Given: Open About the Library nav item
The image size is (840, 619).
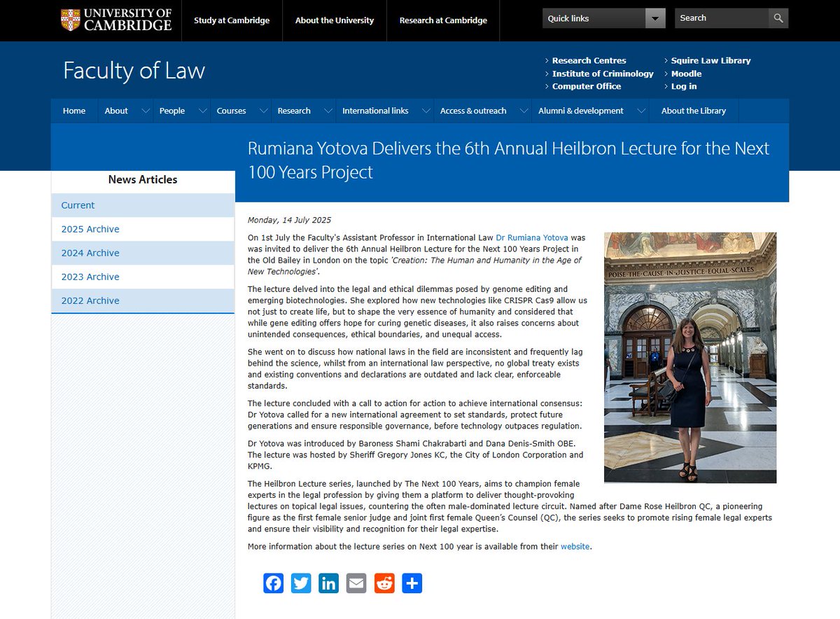Looking at the screenshot, I should [x=694, y=111].
